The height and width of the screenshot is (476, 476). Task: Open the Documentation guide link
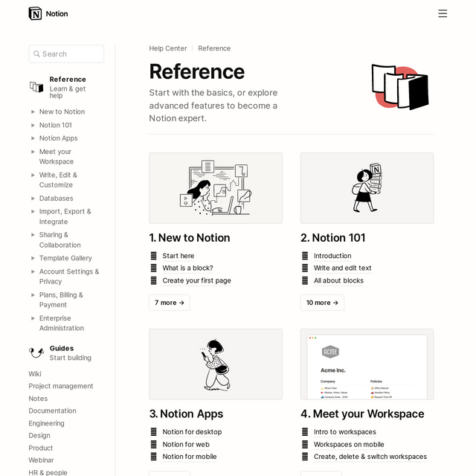click(52, 411)
